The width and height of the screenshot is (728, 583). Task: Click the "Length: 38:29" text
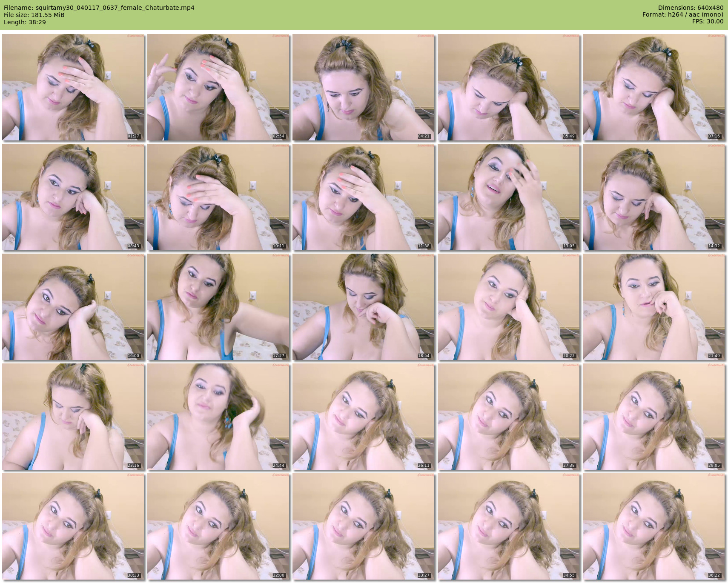click(x=25, y=22)
